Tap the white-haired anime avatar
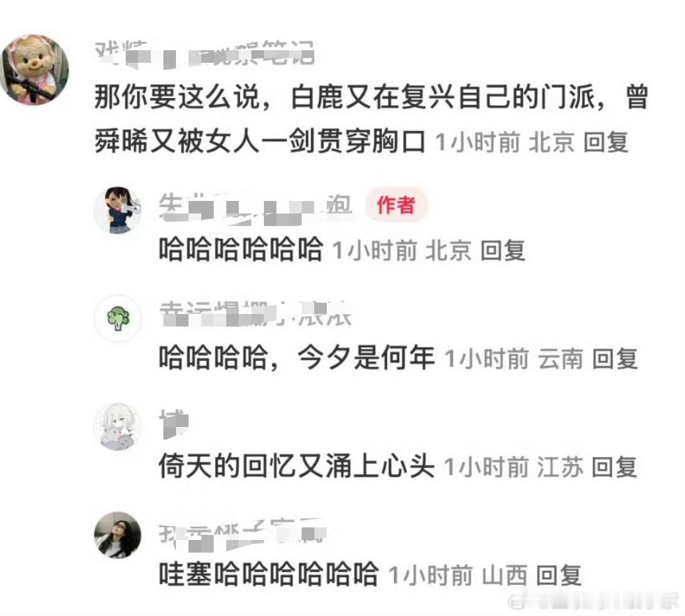 click(x=118, y=426)
